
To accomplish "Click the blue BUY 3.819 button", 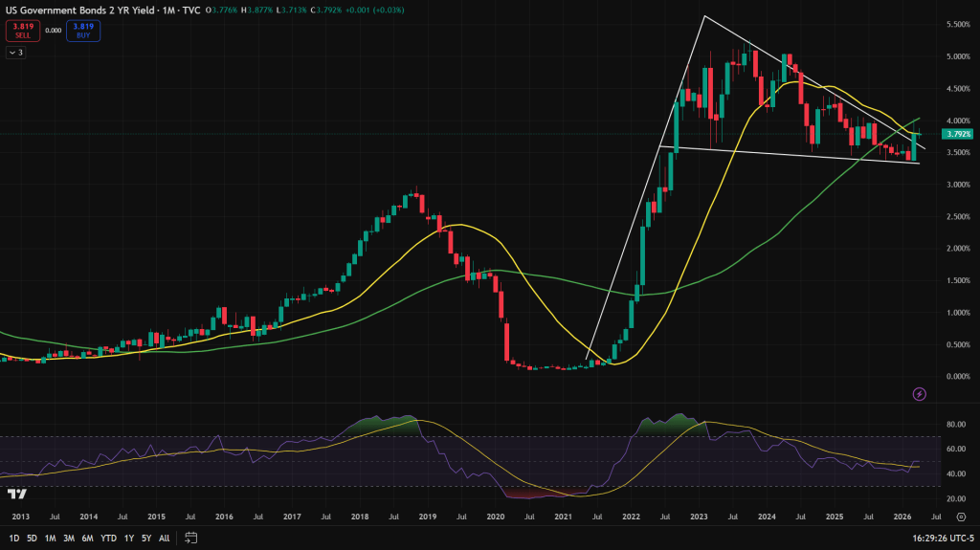I will pyautogui.click(x=83, y=30).
